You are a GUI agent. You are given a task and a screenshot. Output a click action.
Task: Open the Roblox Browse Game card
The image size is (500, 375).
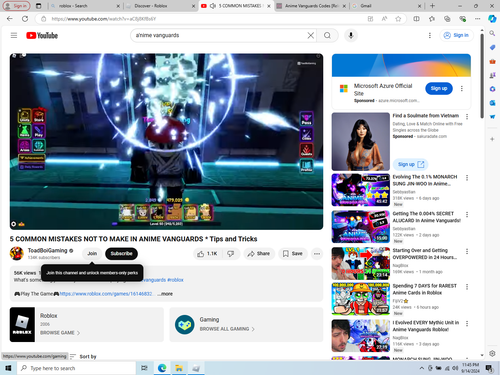coord(87,324)
